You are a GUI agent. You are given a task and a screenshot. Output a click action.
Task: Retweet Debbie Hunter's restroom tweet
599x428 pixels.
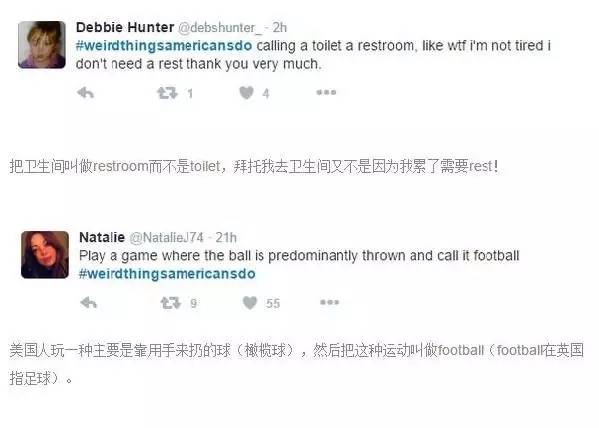click(x=167, y=93)
